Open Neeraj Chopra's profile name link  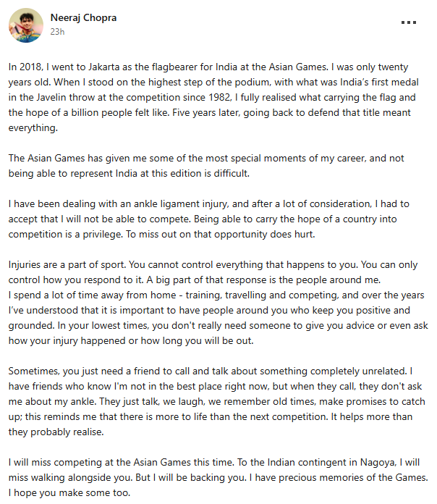(83, 17)
